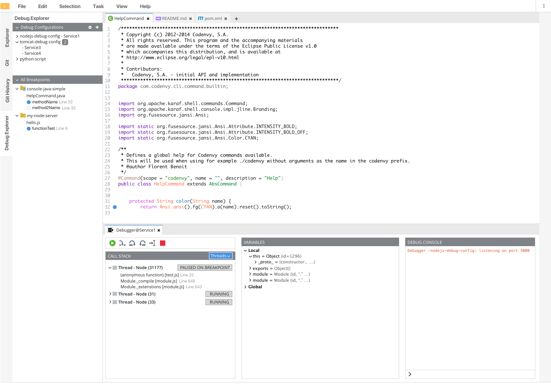This screenshot has width=551, height=392.
Task: Enable the method2Name Line 32 breakpoint
Action: pos(29,108)
